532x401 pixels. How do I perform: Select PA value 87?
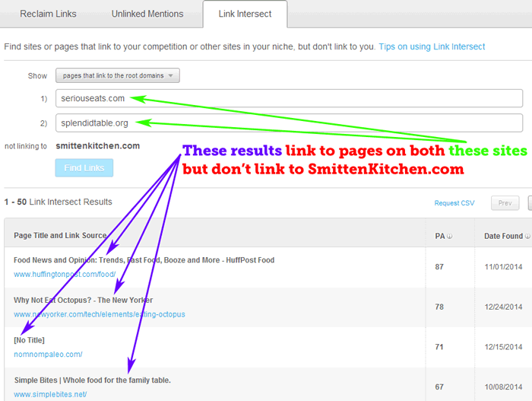[x=439, y=267]
